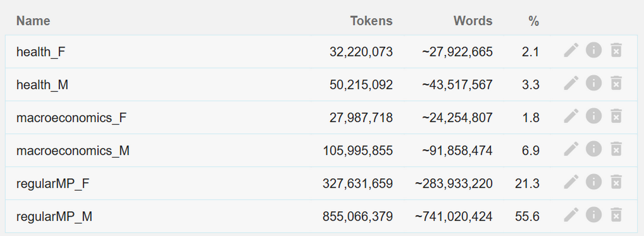Select the regularMP_M row name
This screenshot has height=236, width=644.
click(54, 217)
